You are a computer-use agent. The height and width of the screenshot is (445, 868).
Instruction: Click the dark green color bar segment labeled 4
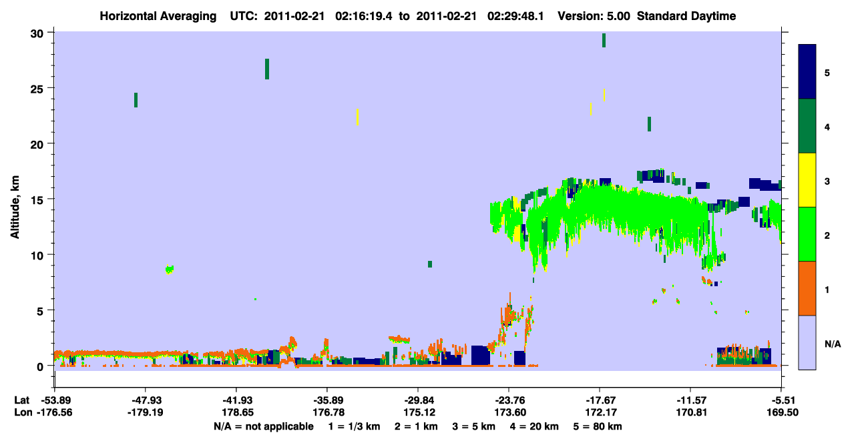point(807,126)
